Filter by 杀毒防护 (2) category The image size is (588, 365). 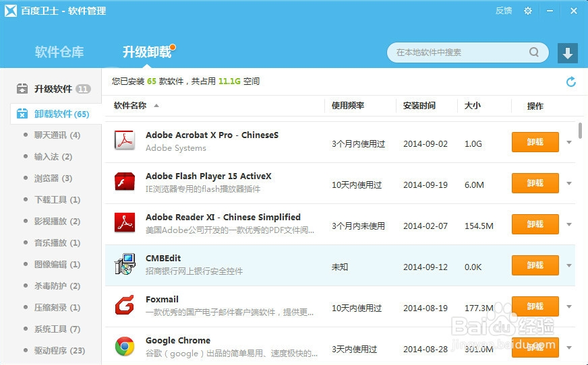tap(57, 286)
